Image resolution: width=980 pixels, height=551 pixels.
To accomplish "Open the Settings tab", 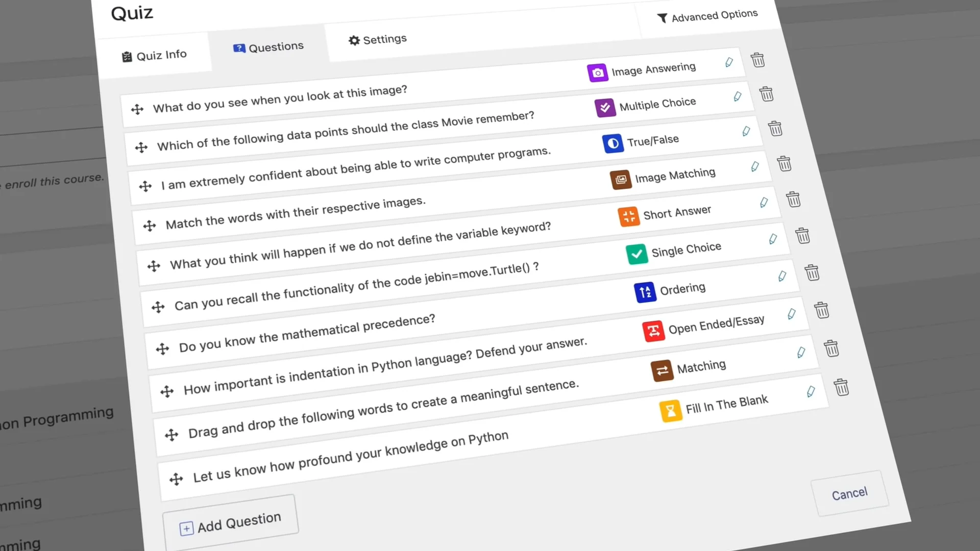I will [377, 39].
